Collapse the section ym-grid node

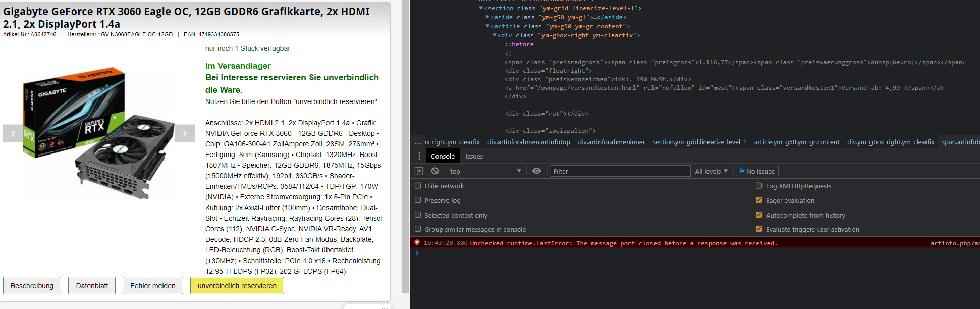tap(481, 8)
